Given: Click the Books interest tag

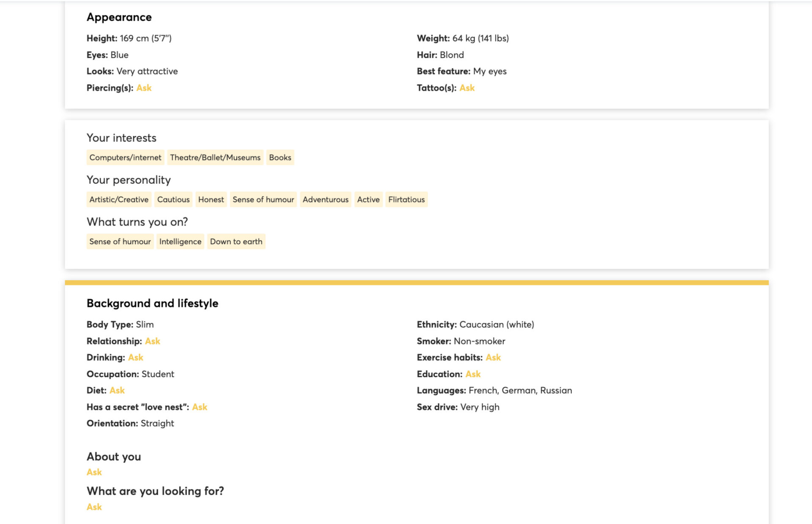Looking at the screenshot, I should coord(280,157).
